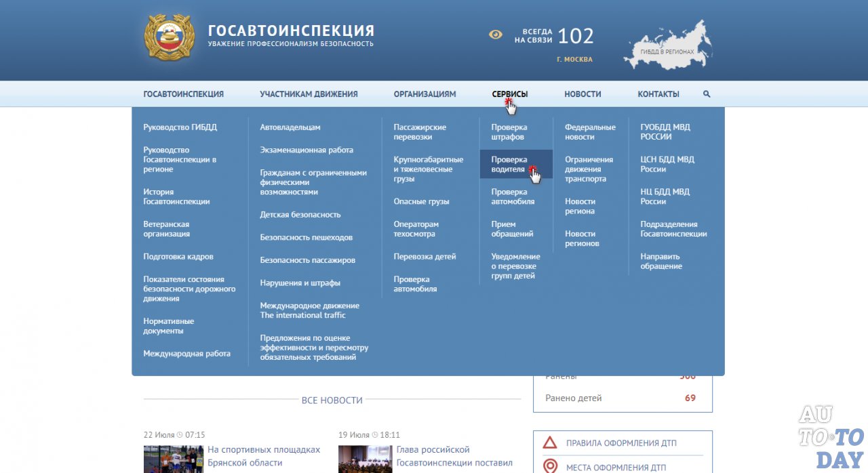
Task: Open Перевозка детей link
Action: point(425,257)
